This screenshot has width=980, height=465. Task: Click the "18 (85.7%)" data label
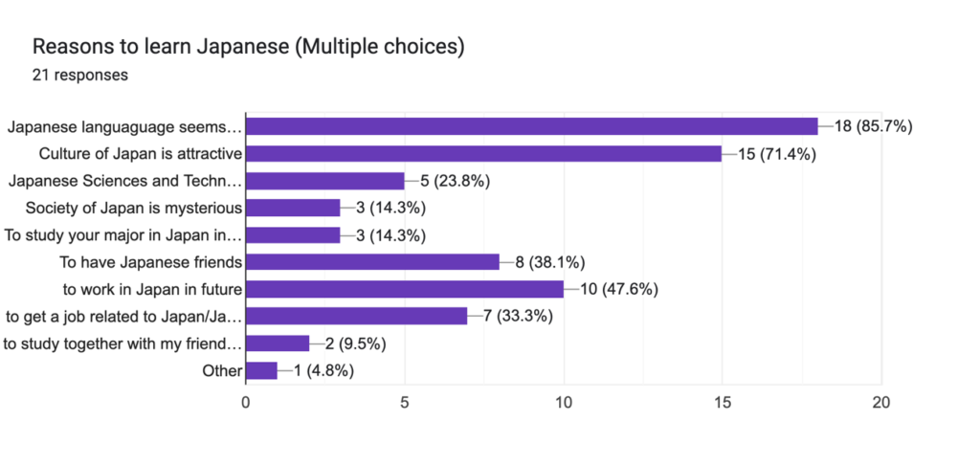(x=875, y=126)
